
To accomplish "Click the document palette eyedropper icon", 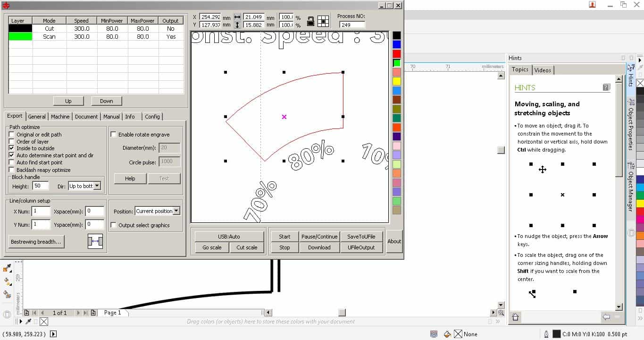I will click(28, 322).
